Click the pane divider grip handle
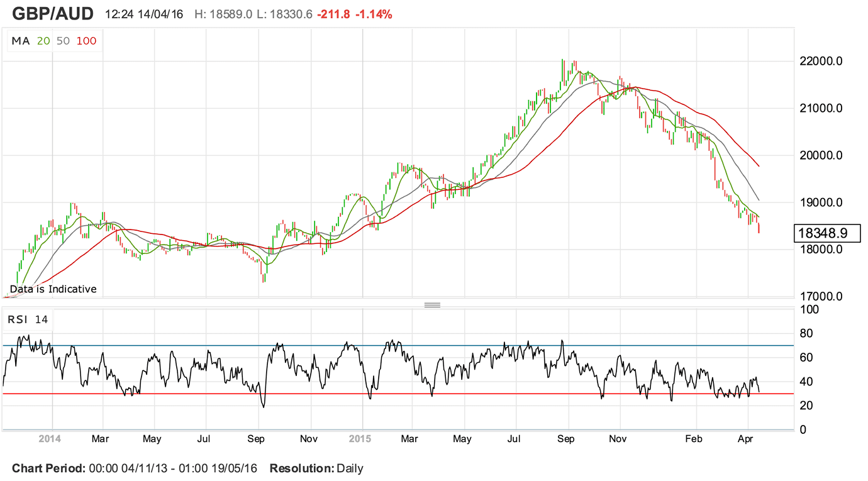The height and width of the screenshot is (481, 868). click(x=432, y=305)
